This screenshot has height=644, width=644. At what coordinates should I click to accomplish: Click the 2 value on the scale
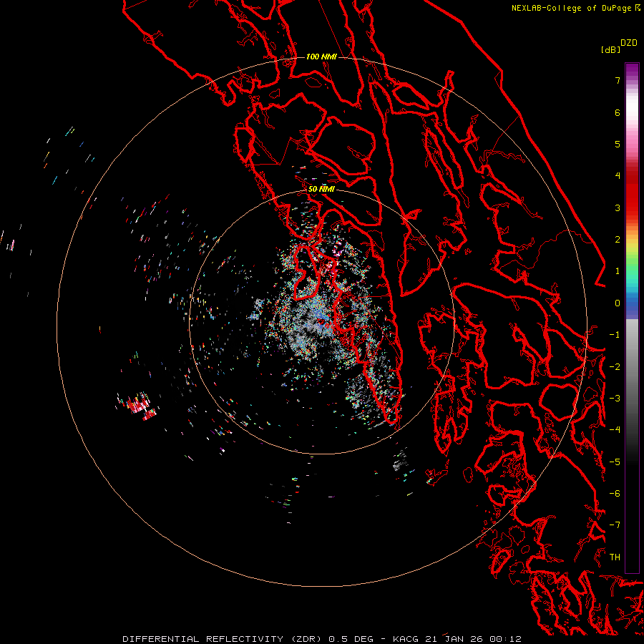tap(618, 240)
